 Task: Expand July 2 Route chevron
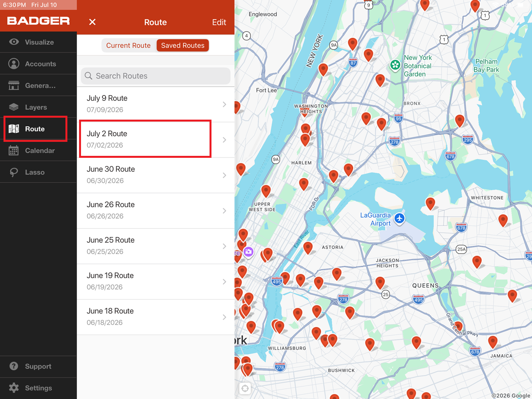pyautogui.click(x=224, y=140)
